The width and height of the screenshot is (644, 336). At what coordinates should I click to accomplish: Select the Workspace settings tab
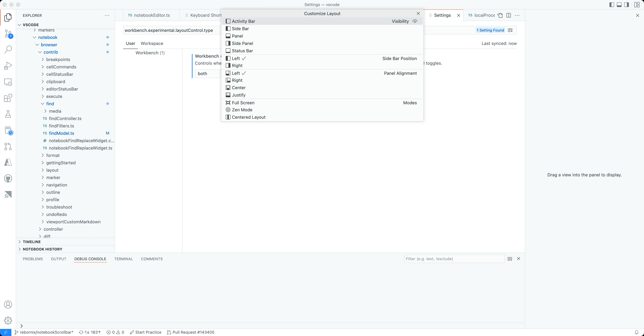tap(152, 43)
